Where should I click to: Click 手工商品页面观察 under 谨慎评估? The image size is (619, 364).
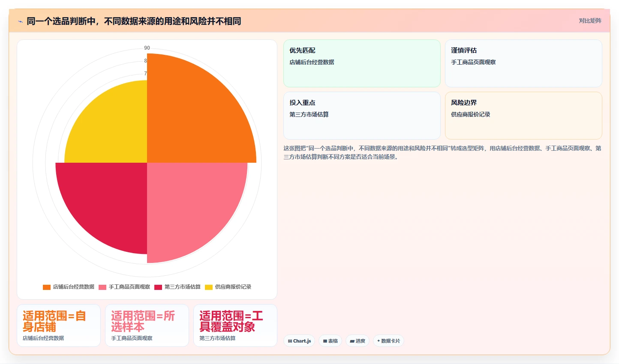(473, 62)
